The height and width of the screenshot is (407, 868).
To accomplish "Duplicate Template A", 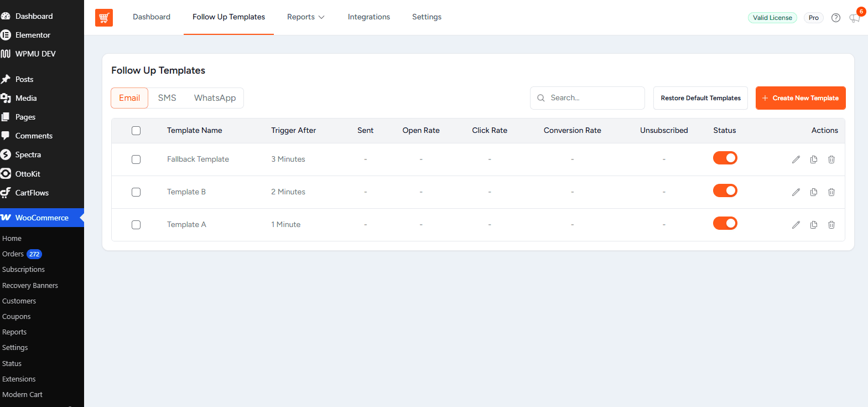I will [x=814, y=225].
